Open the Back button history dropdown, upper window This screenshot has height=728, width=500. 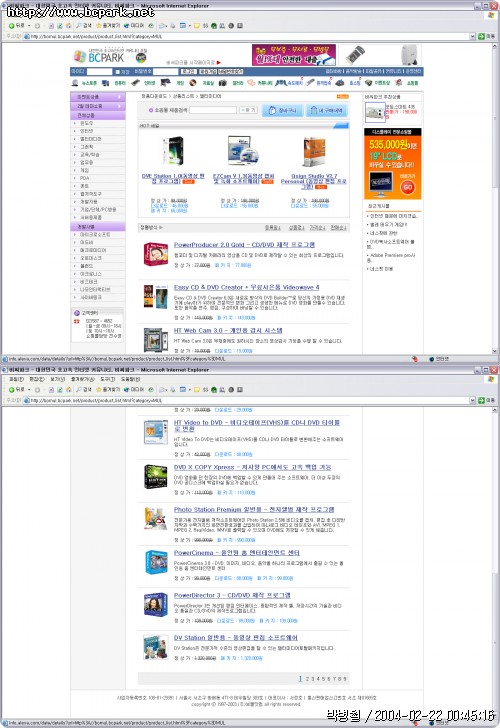[x=29, y=26]
